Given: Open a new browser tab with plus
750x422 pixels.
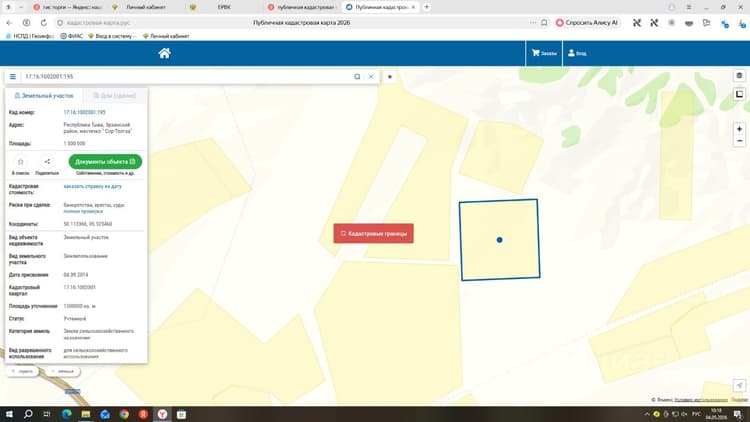Looking at the screenshot, I should [x=427, y=7].
